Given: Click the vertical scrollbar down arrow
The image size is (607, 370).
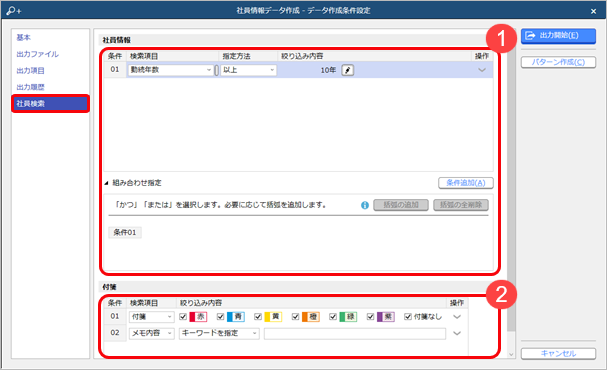Looking at the screenshot, I should [511, 354].
